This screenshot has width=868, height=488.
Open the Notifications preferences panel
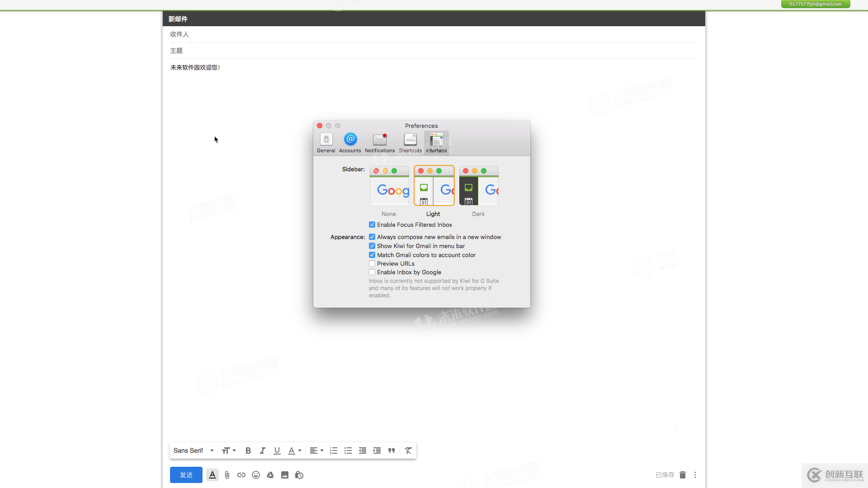[x=380, y=142]
